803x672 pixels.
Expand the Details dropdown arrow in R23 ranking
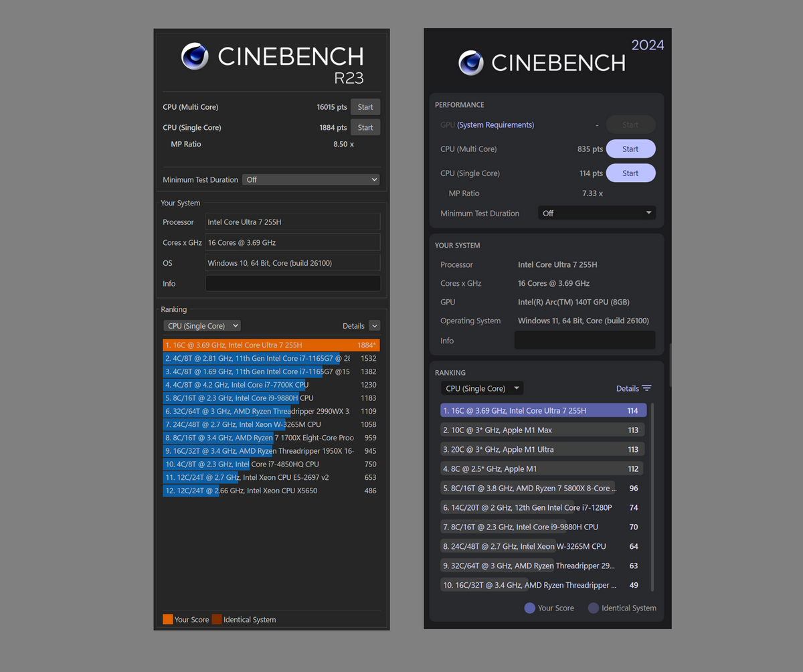(x=375, y=326)
